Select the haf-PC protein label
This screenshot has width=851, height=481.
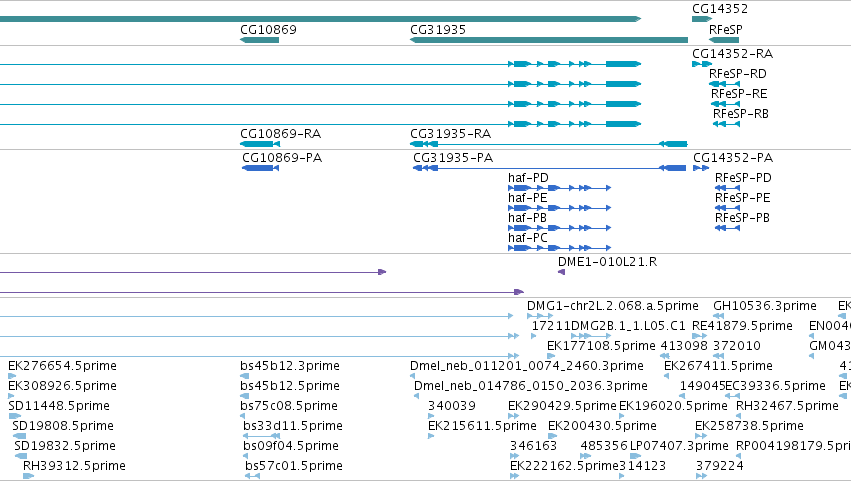[528, 238]
